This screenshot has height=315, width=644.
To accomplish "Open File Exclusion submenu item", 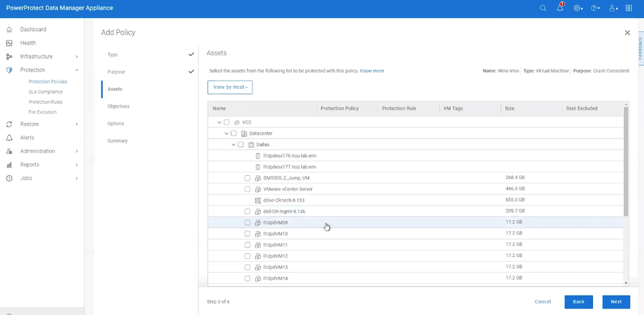I will [43, 112].
